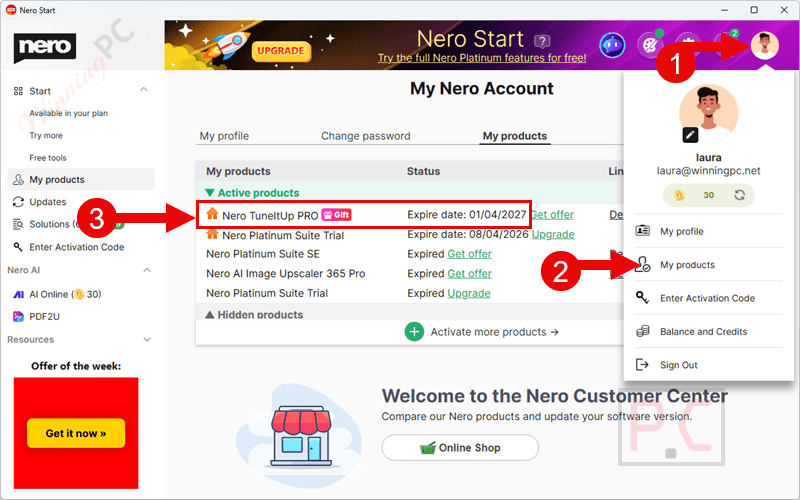Open the AI assistant robot icon in banner
800x500 pixels.
coord(612,45)
